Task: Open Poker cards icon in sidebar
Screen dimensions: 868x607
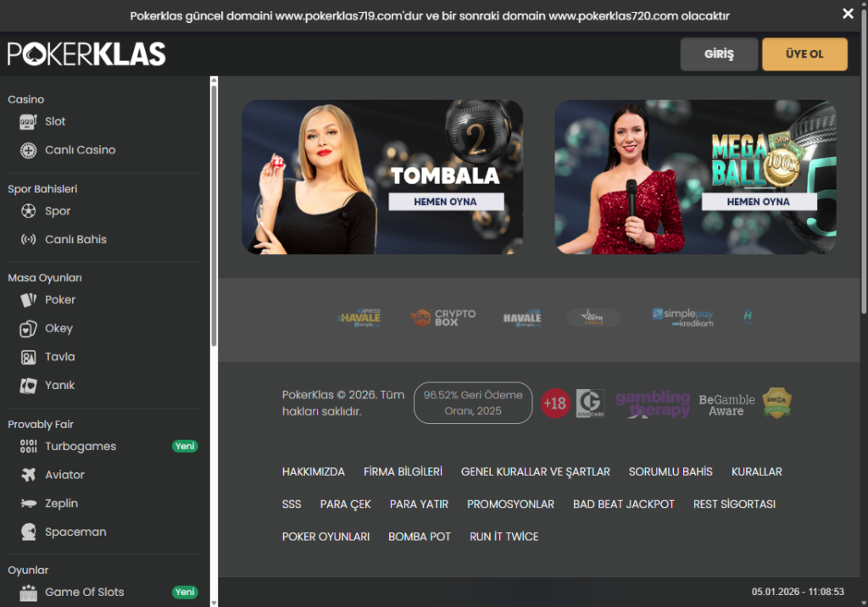Action: point(29,300)
